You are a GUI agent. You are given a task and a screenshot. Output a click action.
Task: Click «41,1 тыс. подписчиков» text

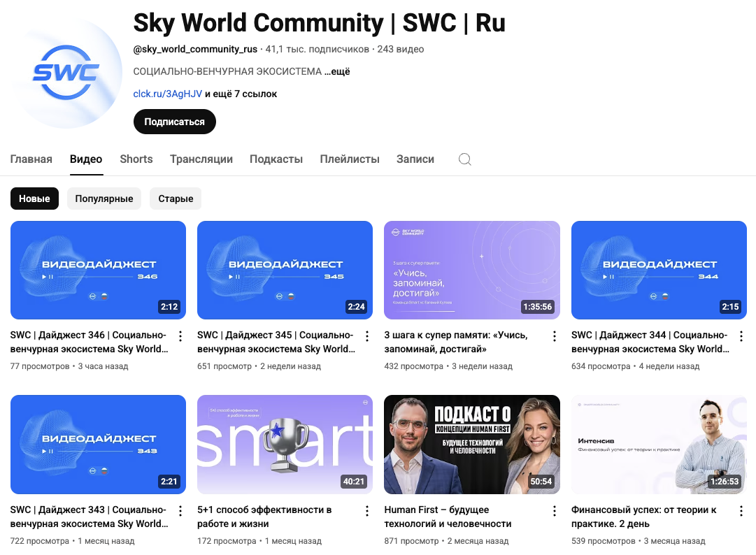318,49
